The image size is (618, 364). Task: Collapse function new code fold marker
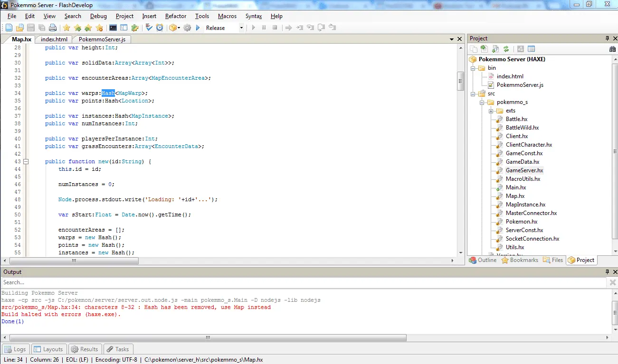(x=26, y=161)
